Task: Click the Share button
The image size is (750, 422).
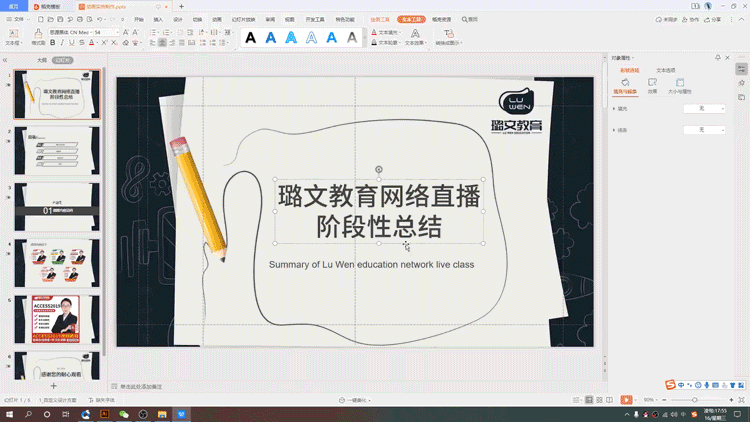Action: tap(713, 20)
